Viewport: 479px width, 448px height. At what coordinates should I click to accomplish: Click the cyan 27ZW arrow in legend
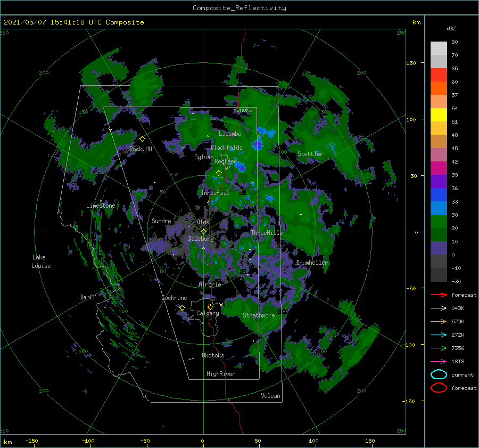pyautogui.click(x=439, y=335)
